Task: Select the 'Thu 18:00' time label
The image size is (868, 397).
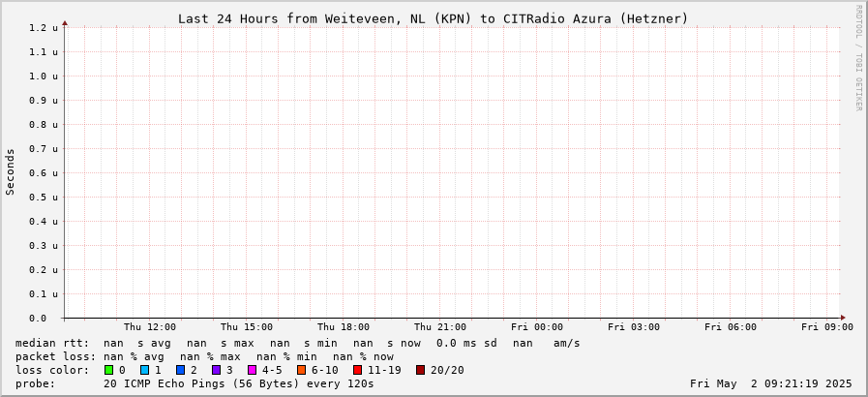Action: 344,327
